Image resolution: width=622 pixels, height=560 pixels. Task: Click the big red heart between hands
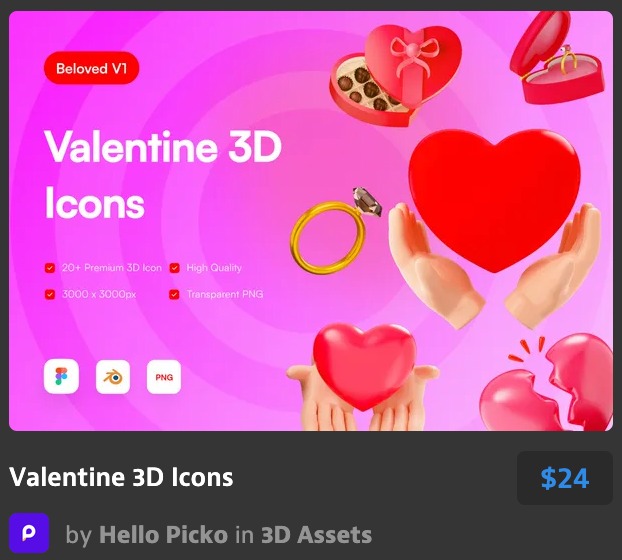point(494,200)
